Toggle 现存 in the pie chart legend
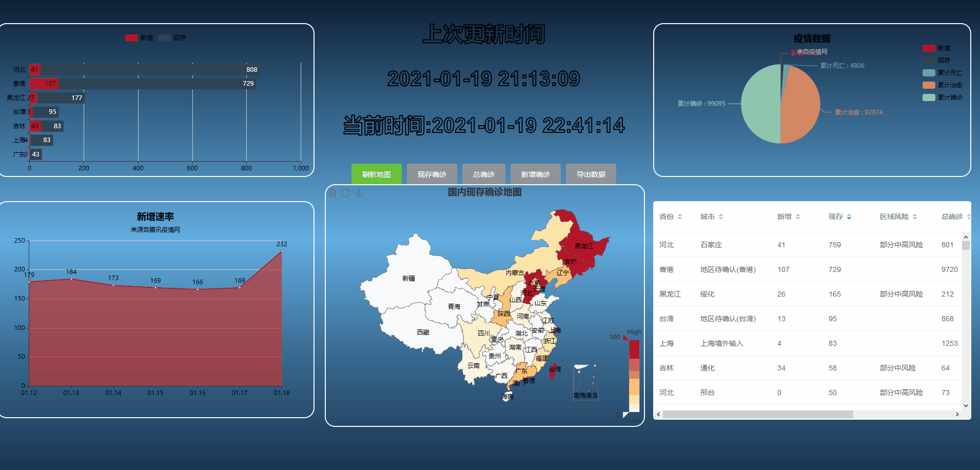The image size is (980, 470). [936, 61]
